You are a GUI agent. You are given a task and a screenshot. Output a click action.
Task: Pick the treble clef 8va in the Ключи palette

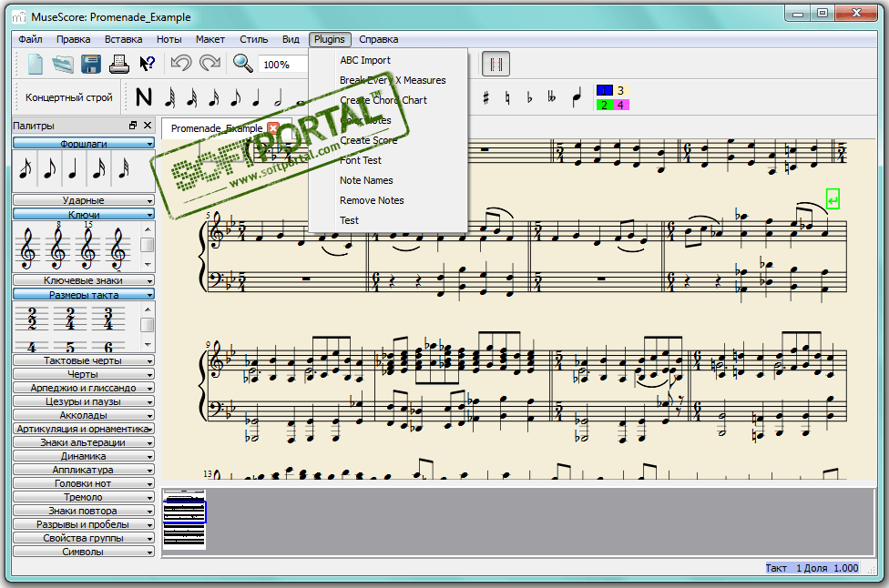pos(57,247)
